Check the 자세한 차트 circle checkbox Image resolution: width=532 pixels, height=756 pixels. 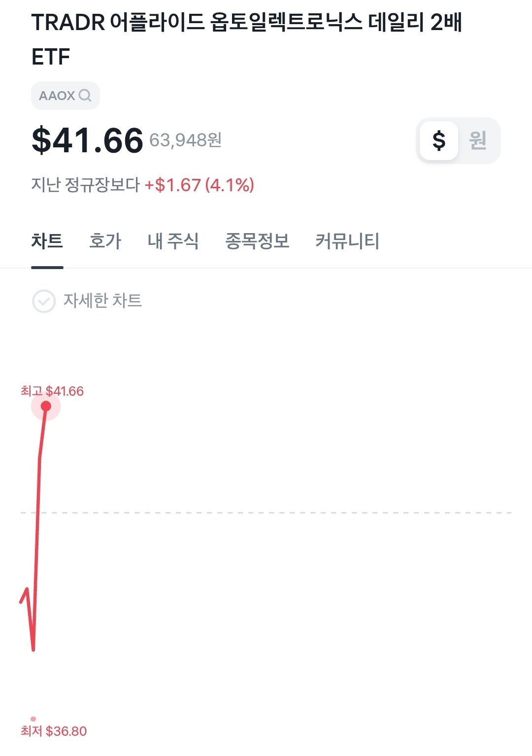tap(44, 301)
